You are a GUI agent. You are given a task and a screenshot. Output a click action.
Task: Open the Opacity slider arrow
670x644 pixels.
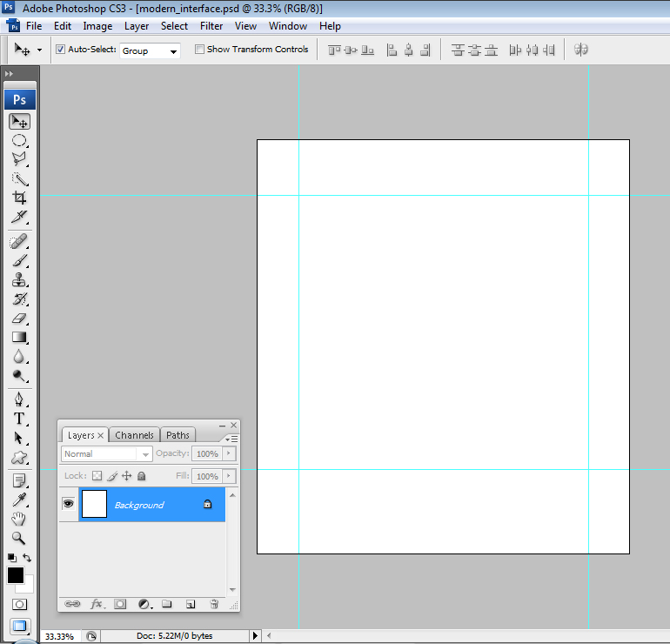point(229,453)
